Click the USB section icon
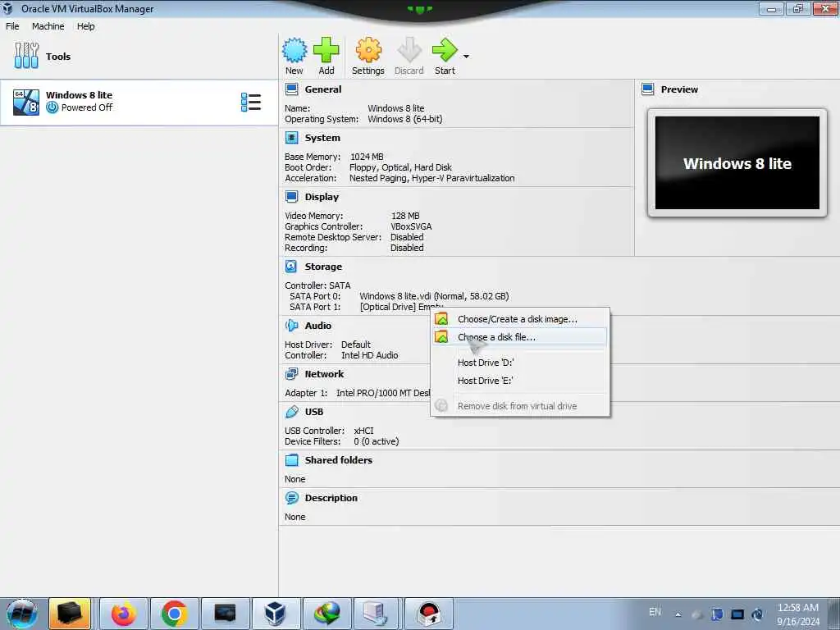This screenshot has height=630, width=840. (291, 412)
